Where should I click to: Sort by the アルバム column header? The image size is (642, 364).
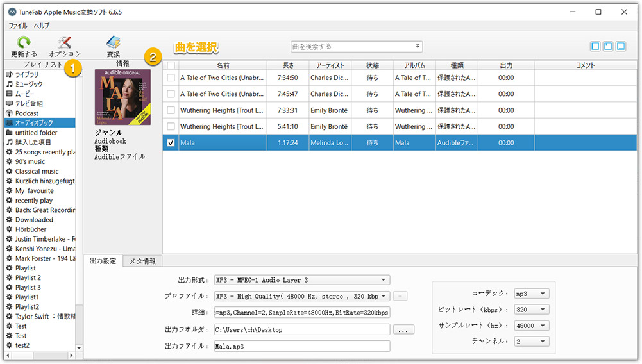[x=414, y=65]
